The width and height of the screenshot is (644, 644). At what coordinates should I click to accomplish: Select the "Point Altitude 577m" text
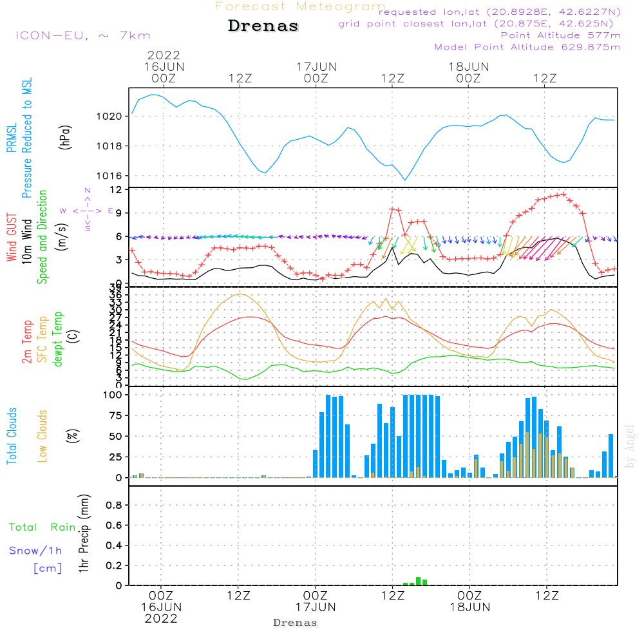[x=561, y=35]
